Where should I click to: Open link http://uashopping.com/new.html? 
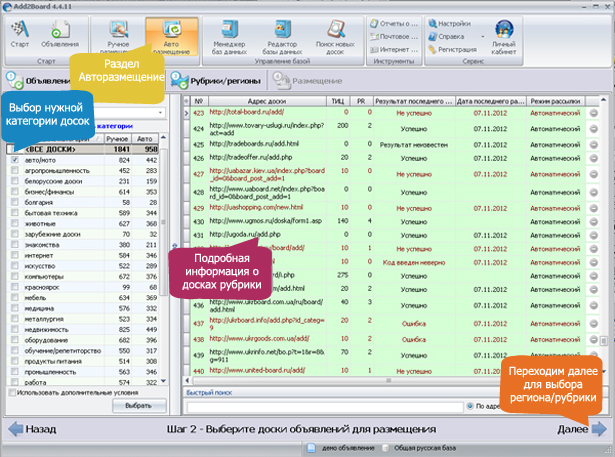point(256,207)
